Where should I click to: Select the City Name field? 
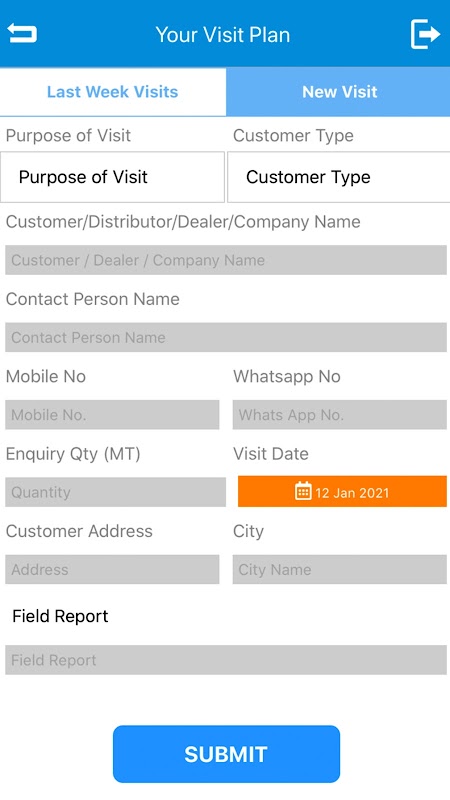[340, 569]
